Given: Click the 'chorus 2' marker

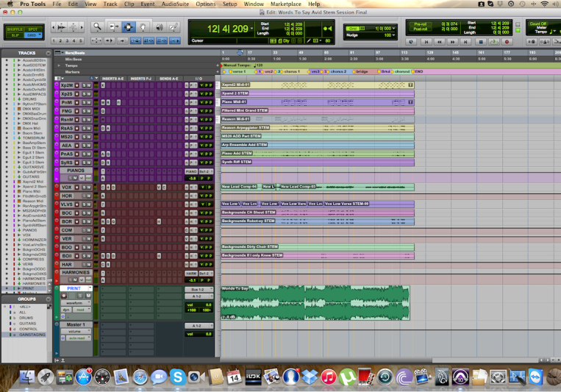Looking at the screenshot, I should click(338, 71).
